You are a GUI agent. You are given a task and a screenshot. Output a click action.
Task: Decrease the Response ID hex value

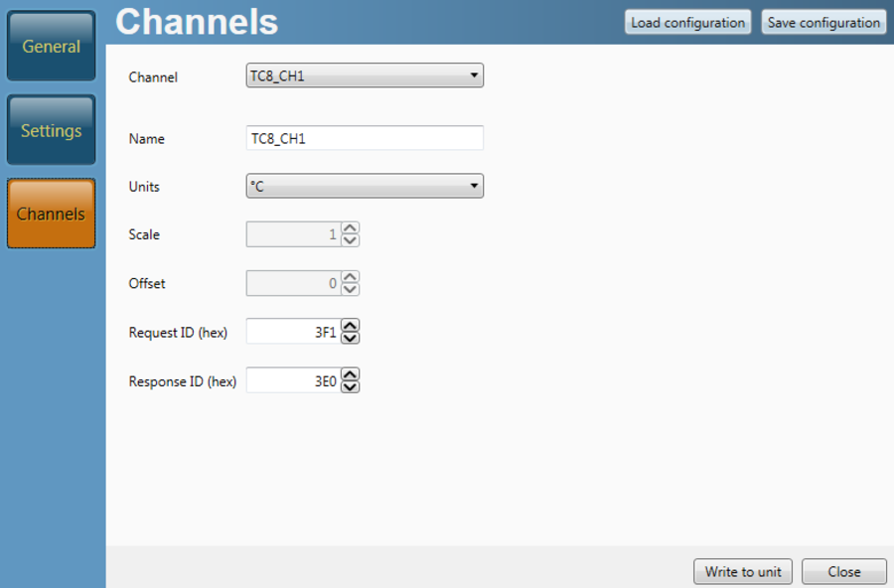tap(350, 386)
